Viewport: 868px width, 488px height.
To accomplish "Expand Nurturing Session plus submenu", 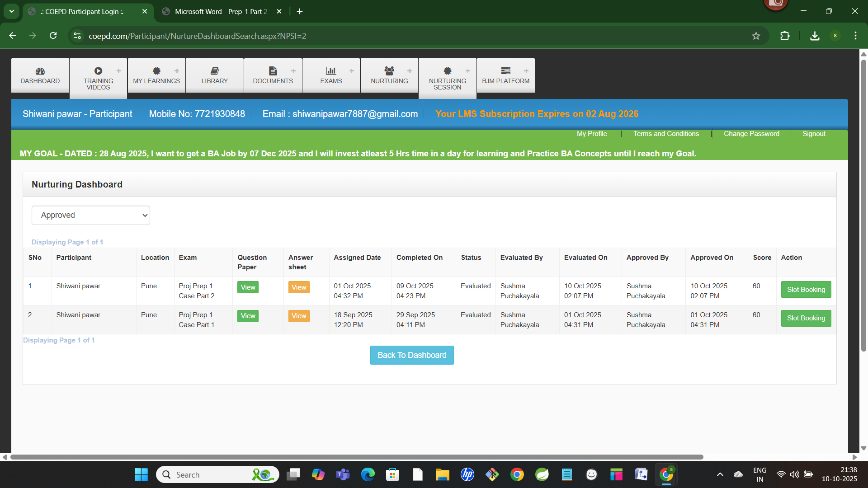I will click(x=468, y=71).
